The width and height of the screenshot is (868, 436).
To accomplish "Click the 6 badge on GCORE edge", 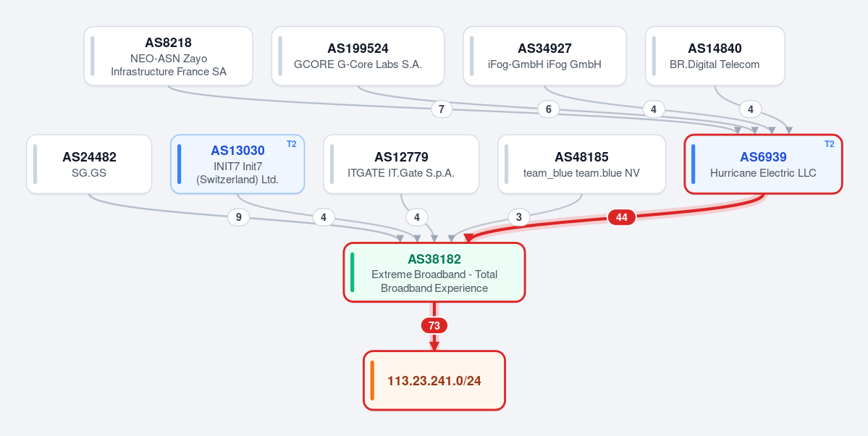I will tap(549, 109).
